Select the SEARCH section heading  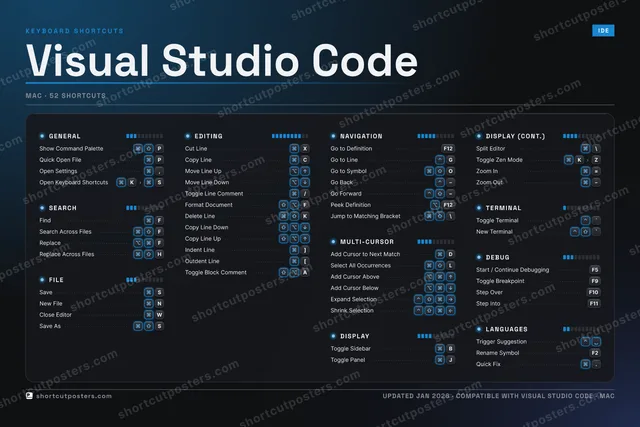62,208
